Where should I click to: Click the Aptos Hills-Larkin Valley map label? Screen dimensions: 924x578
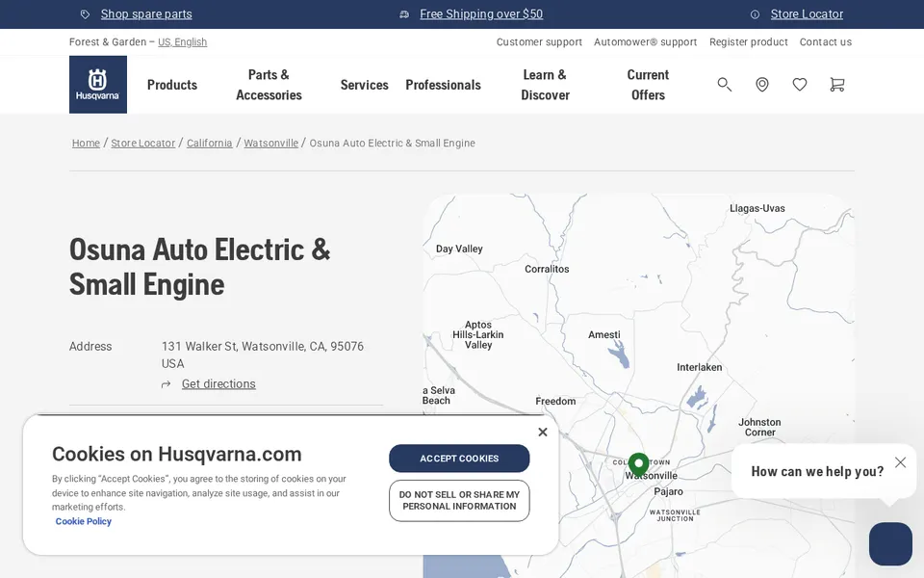478,335
